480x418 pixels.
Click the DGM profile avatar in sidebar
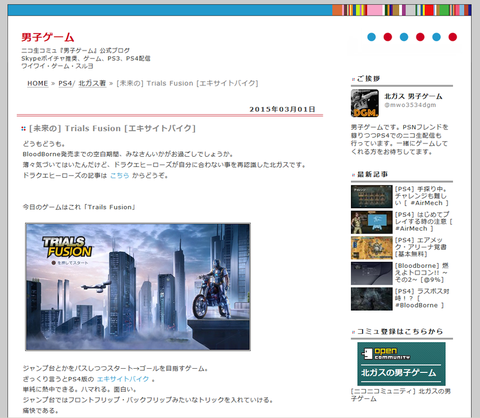pyautogui.click(x=365, y=103)
